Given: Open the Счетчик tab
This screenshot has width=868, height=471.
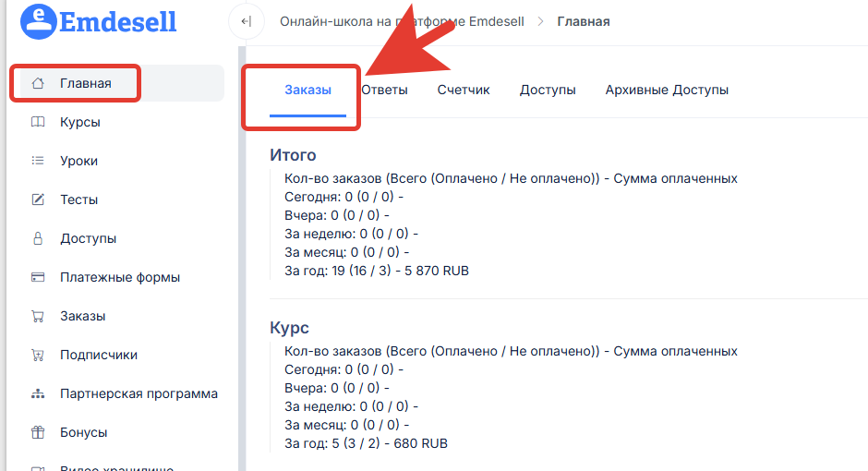Looking at the screenshot, I should [x=464, y=90].
